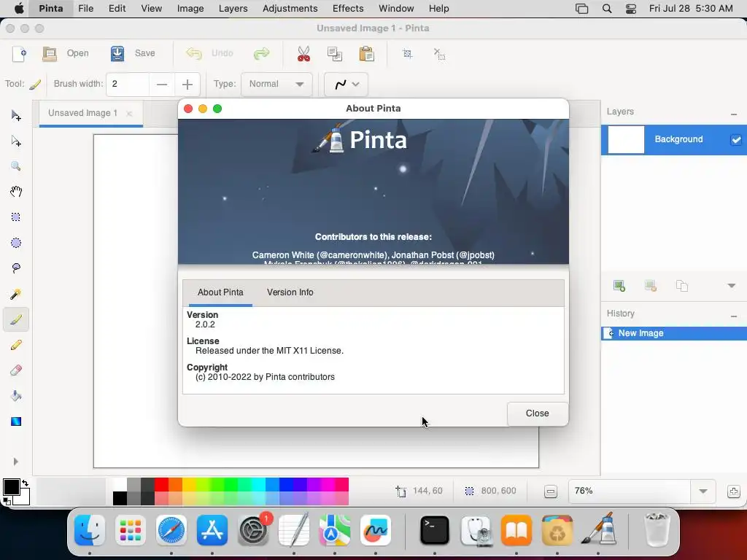
Task: Save the image with Save button
Action: [x=133, y=53]
